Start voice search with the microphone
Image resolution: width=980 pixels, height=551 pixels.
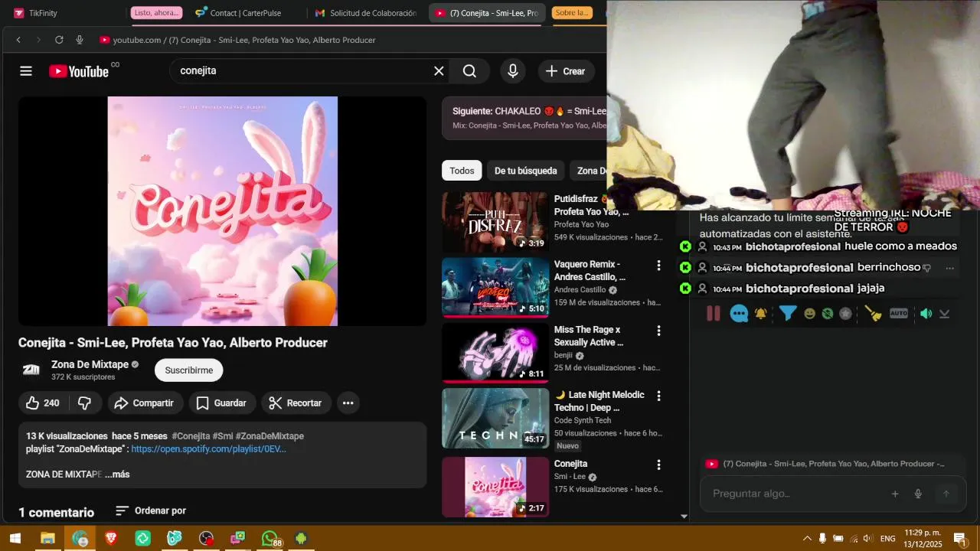(x=513, y=71)
